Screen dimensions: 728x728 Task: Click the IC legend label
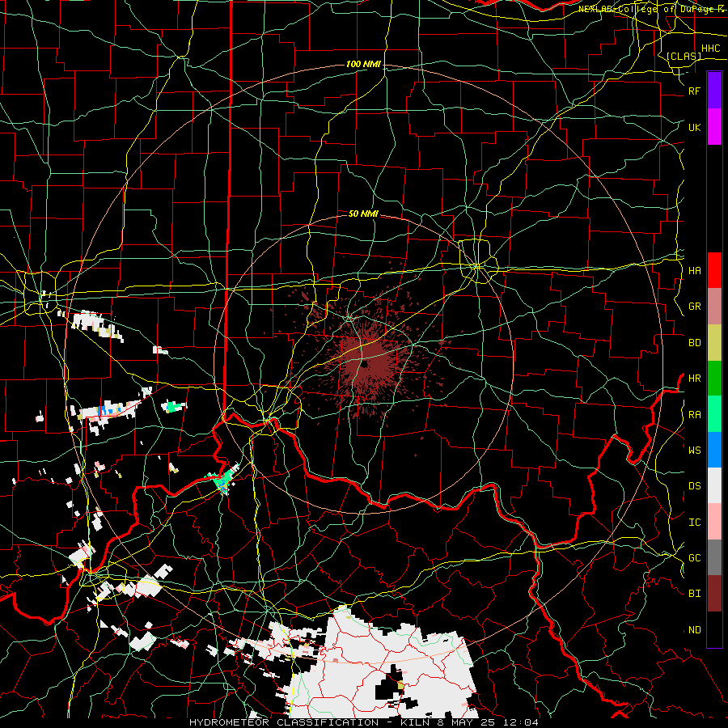[694, 523]
